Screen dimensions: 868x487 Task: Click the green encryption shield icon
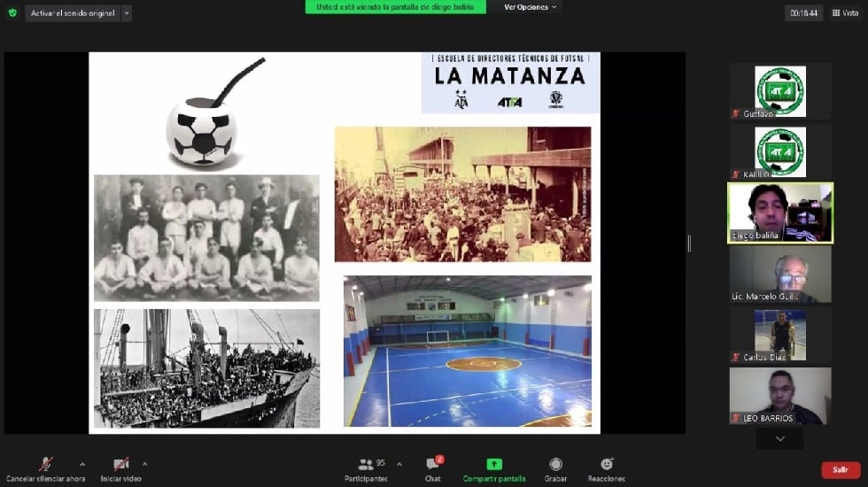pos(12,13)
